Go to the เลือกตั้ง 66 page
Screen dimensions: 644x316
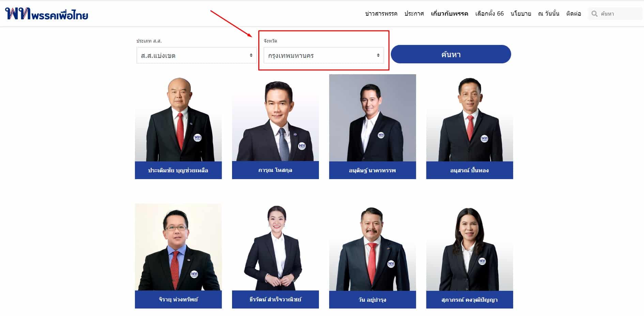click(490, 14)
